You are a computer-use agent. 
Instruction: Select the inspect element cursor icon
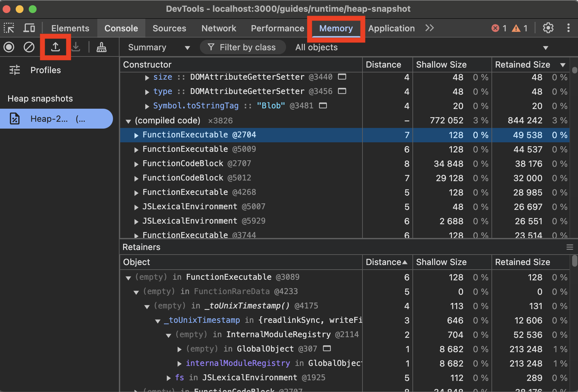(x=9, y=28)
